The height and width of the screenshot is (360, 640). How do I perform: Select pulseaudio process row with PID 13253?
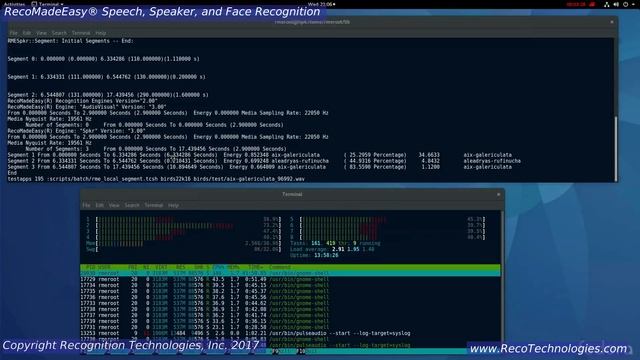coord(290,333)
